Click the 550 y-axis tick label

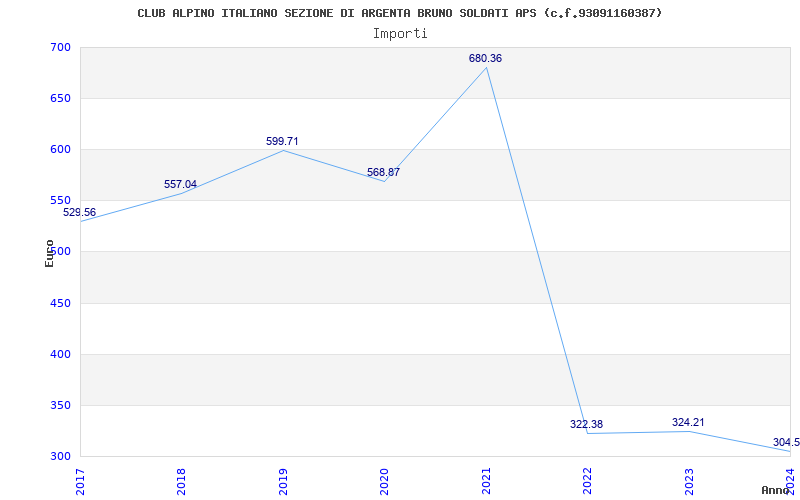tap(60, 201)
